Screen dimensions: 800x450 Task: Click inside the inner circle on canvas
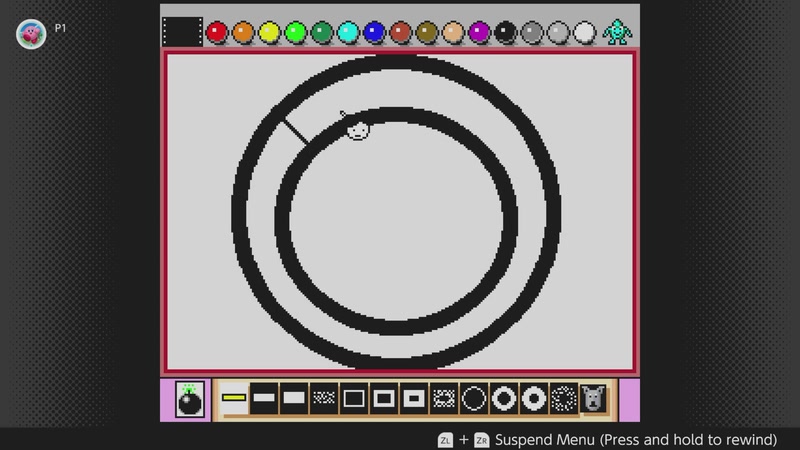coord(396,222)
